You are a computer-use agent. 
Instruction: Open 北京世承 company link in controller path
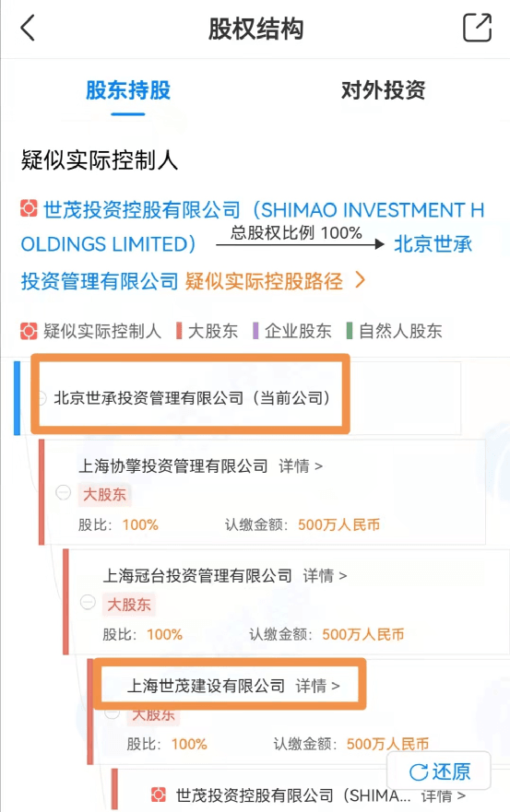pyautogui.click(x=433, y=244)
